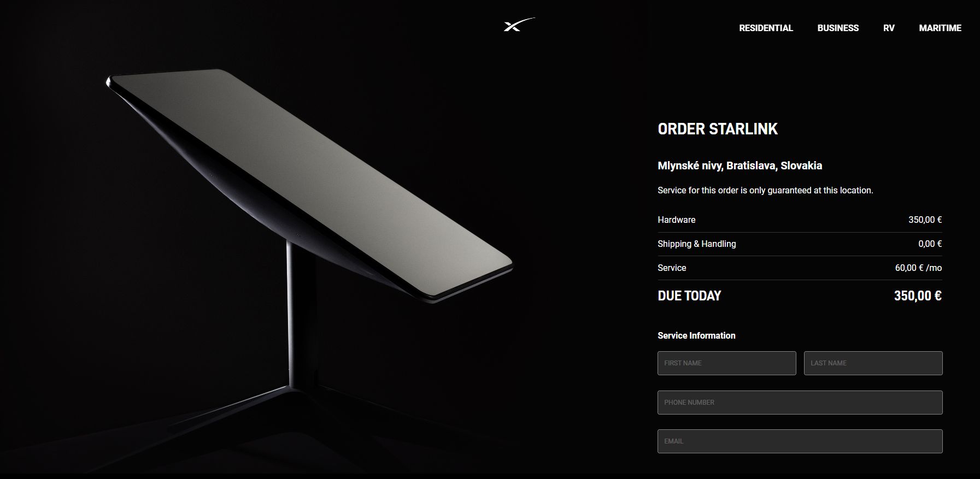Go to the Business section
Viewport: 980px width, 479px height.
tap(838, 28)
